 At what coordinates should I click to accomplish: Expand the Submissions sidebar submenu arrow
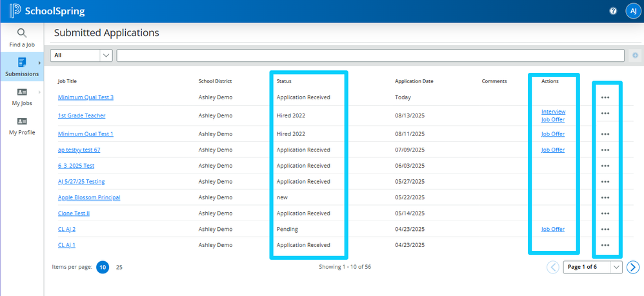click(x=40, y=63)
